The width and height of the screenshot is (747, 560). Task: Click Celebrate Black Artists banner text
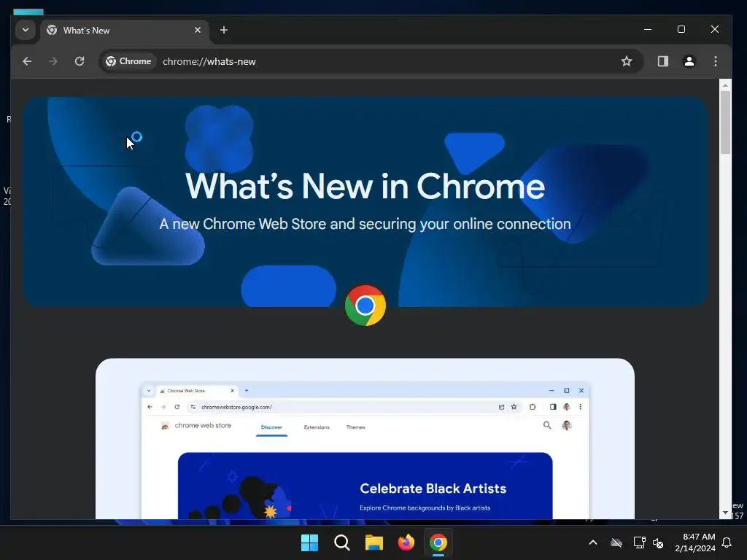click(x=433, y=488)
